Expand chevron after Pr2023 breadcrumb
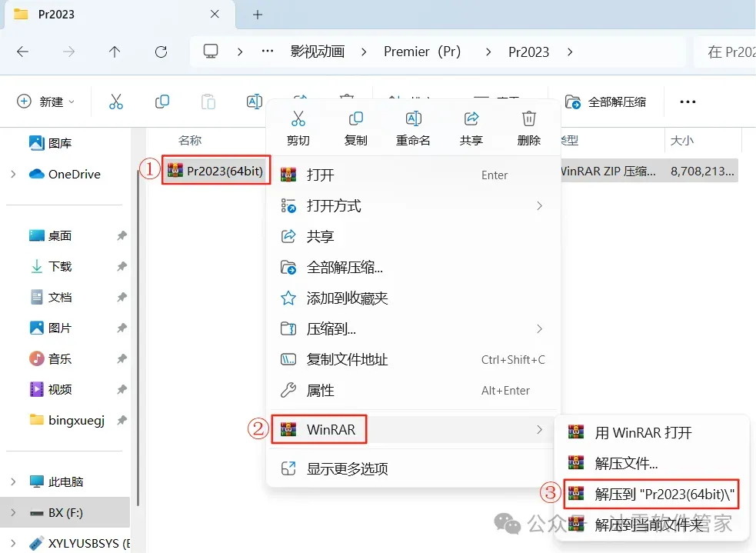 pyautogui.click(x=571, y=52)
